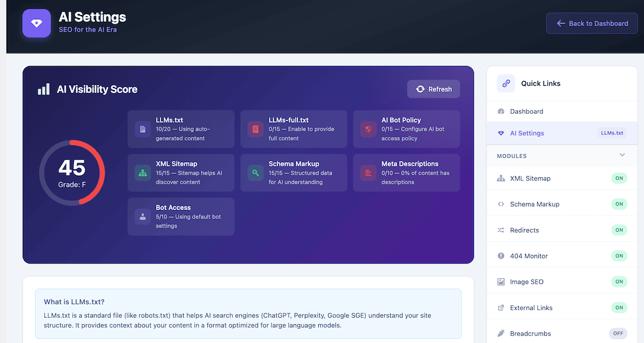Click the refresh arrows icon in Refresh button

420,89
